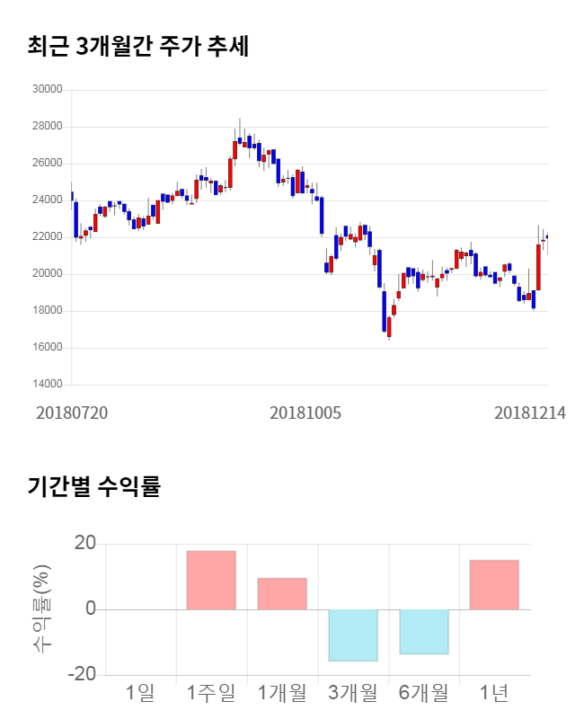Click the 20181005 date label
Image resolution: width=575 pixels, height=728 pixels.
pyautogui.click(x=305, y=413)
